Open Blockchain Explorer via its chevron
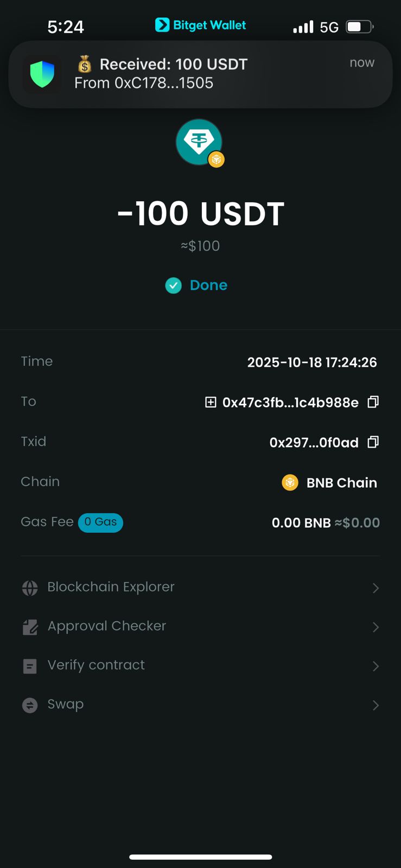 tap(375, 588)
